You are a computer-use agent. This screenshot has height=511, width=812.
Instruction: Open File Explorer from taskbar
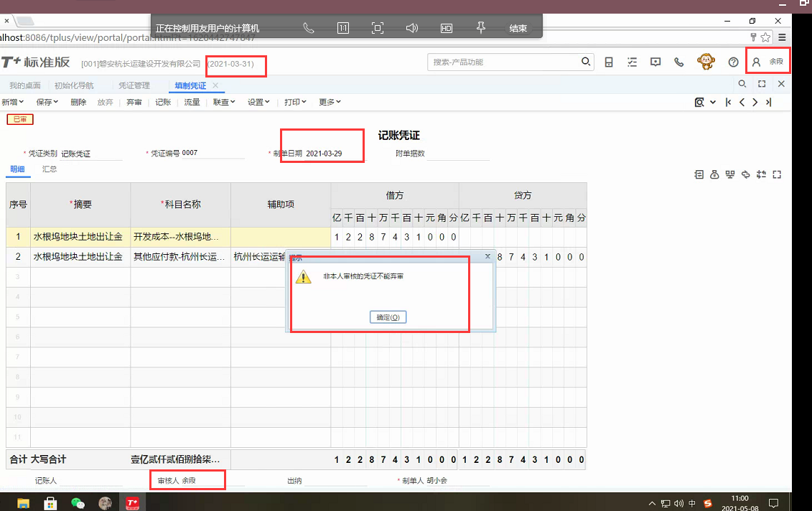[23, 502]
